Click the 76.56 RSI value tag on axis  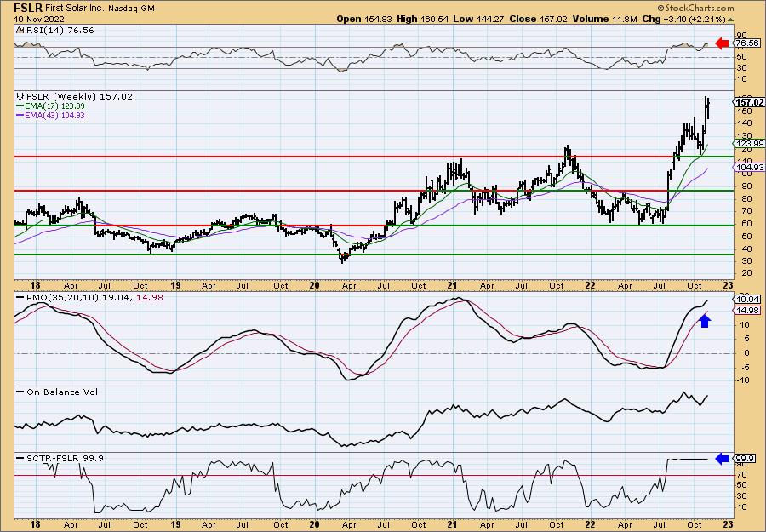coord(747,43)
